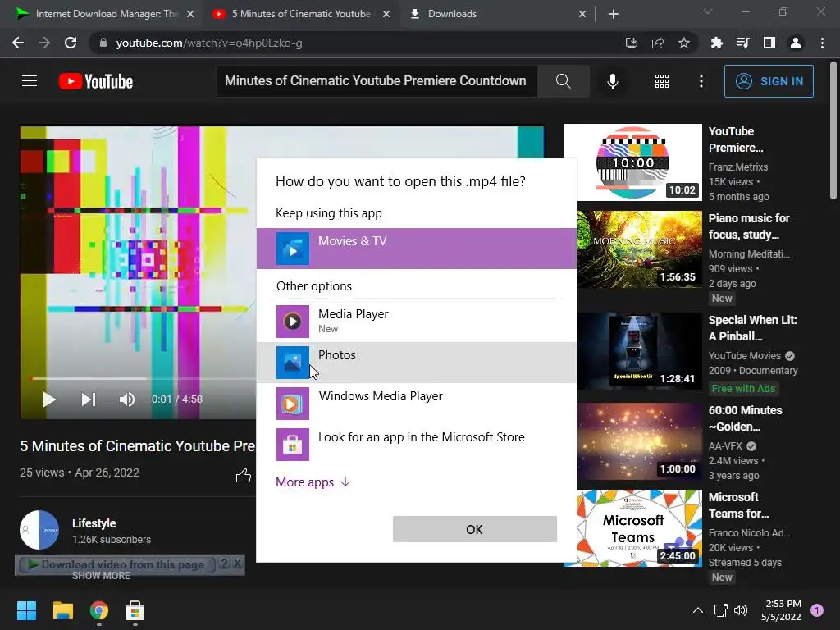The width and height of the screenshot is (840, 630).
Task: Click the YouTube search input field
Action: click(377, 81)
